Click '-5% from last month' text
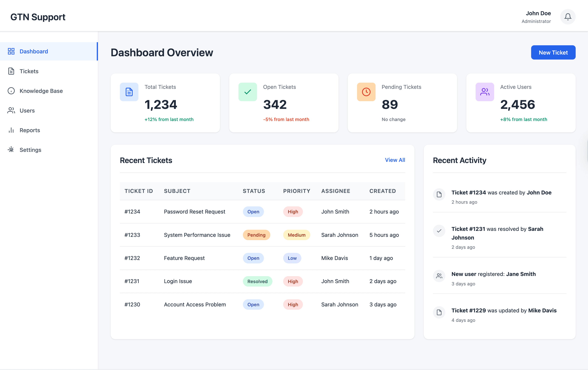This screenshot has height=370, width=588. 286,119
